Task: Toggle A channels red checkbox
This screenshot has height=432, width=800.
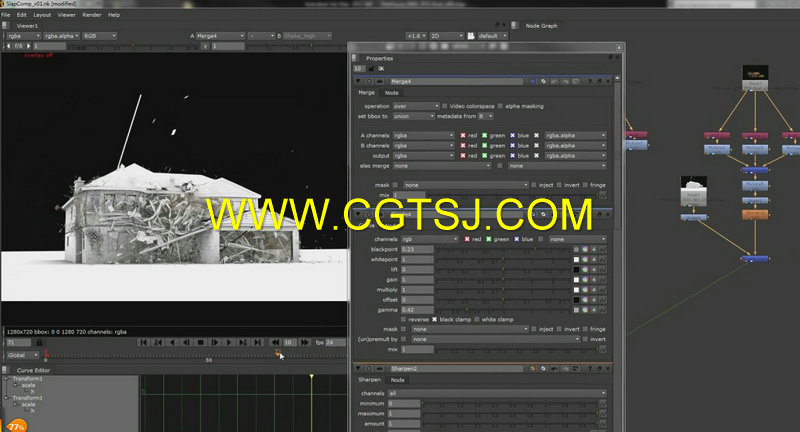Action: click(463, 136)
